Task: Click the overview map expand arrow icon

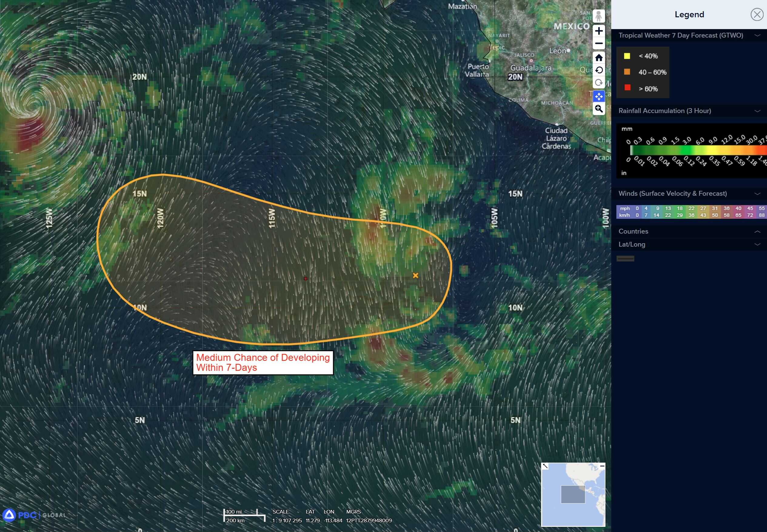Action: point(545,466)
